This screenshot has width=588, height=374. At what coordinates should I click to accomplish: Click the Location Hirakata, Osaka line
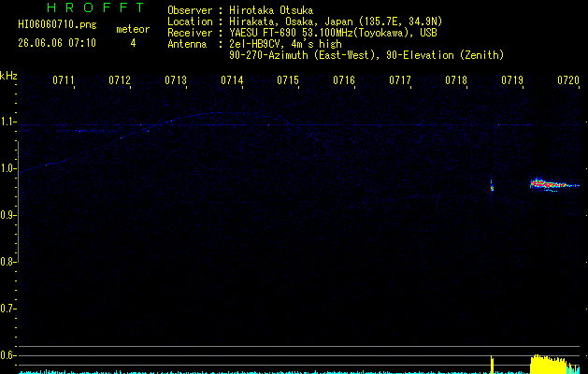point(305,22)
